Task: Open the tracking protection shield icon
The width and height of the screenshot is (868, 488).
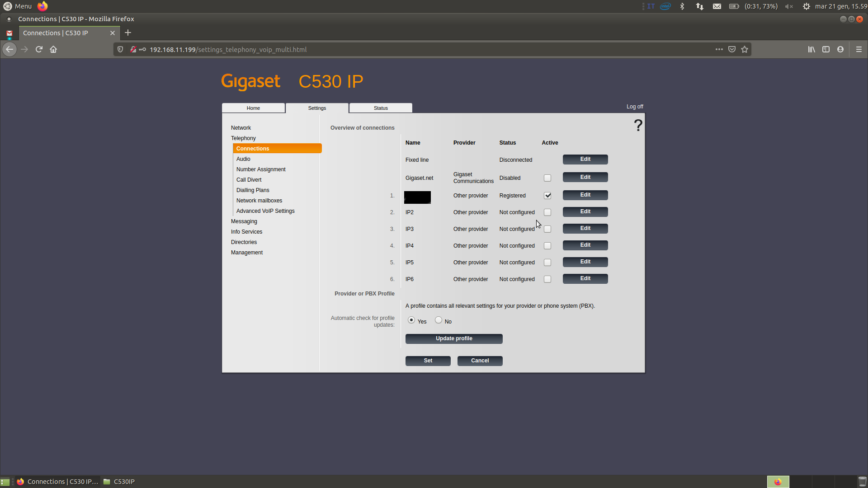Action: click(120, 49)
